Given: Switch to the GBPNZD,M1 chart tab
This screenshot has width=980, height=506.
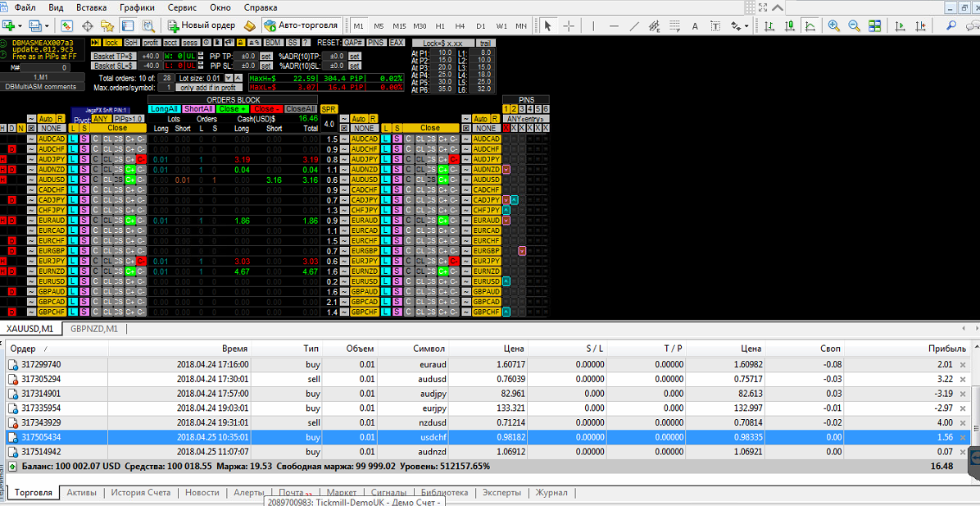Looking at the screenshot, I should (94, 328).
